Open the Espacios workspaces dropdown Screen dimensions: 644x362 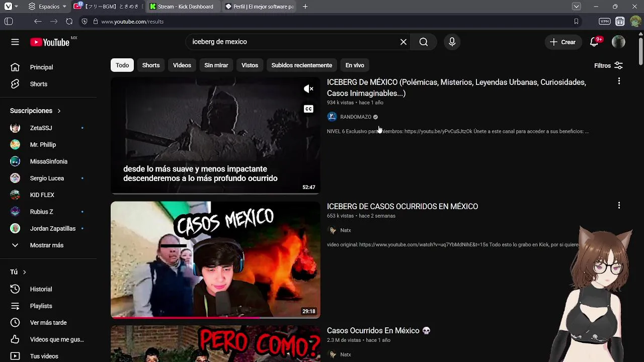point(47,7)
